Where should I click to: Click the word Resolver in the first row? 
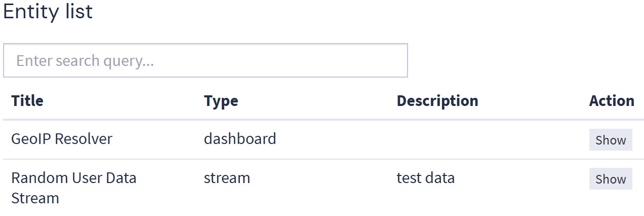(x=84, y=139)
